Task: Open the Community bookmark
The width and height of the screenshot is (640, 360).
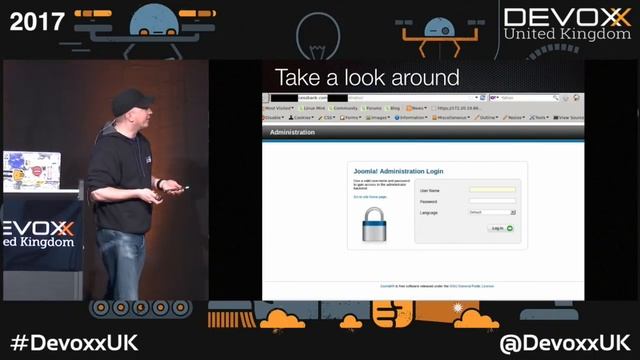Action: coord(343,108)
